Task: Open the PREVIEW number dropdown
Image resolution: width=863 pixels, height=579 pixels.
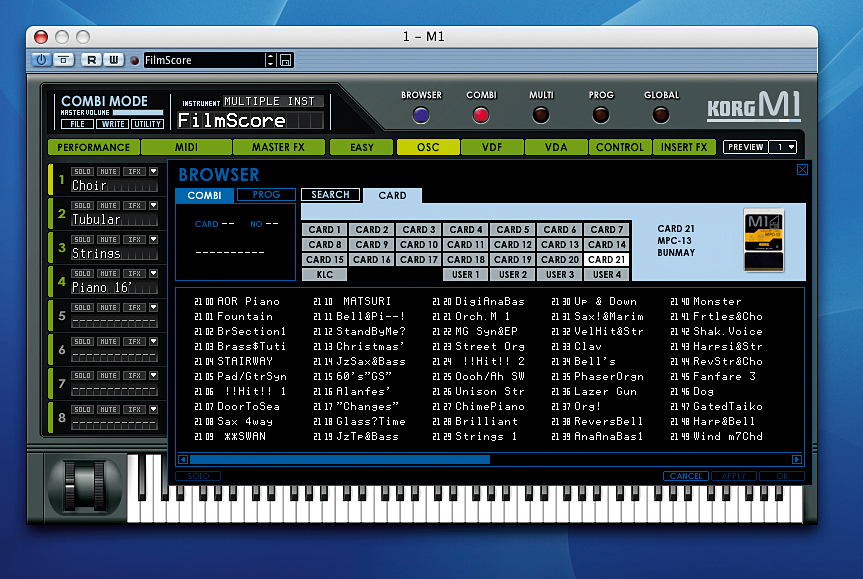Action: [783, 147]
